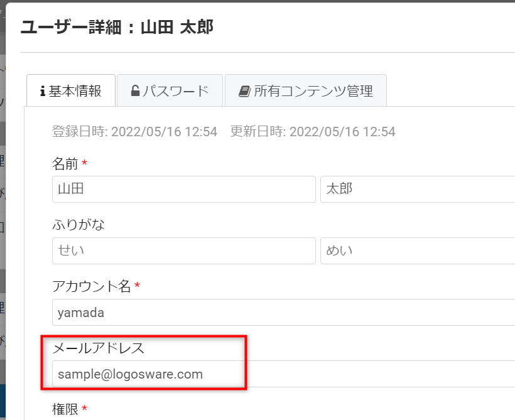The image size is (515, 420).
Task: Click the furigana せい input field
Action: [183, 250]
